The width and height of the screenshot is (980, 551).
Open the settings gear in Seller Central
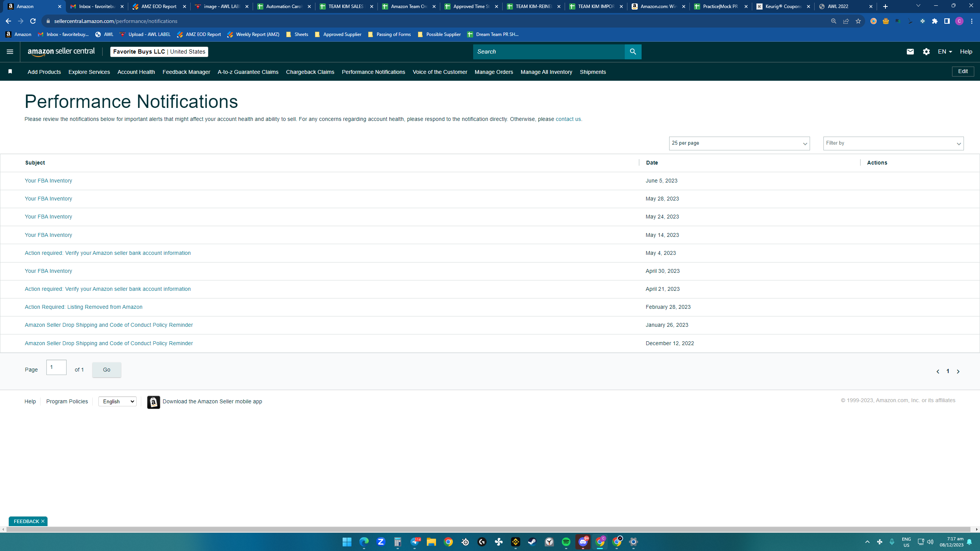[x=926, y=52]
